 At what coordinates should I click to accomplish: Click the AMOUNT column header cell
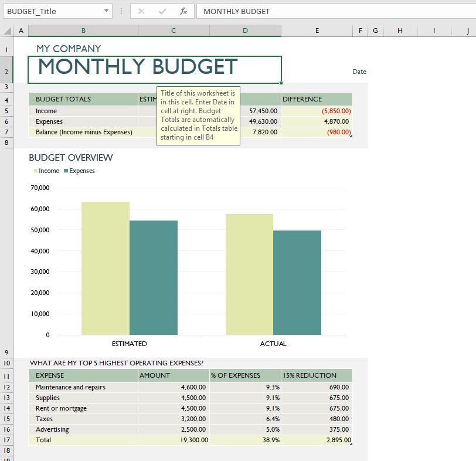(x=174, y=375)
